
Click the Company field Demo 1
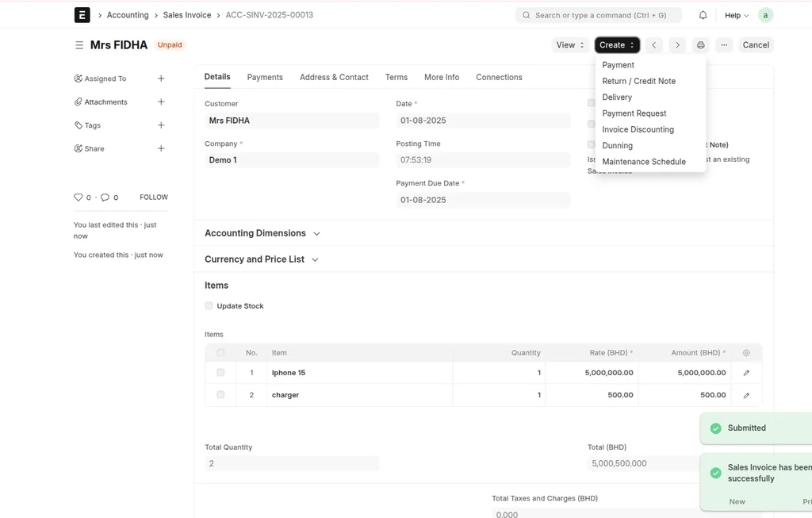coord(292,160)
